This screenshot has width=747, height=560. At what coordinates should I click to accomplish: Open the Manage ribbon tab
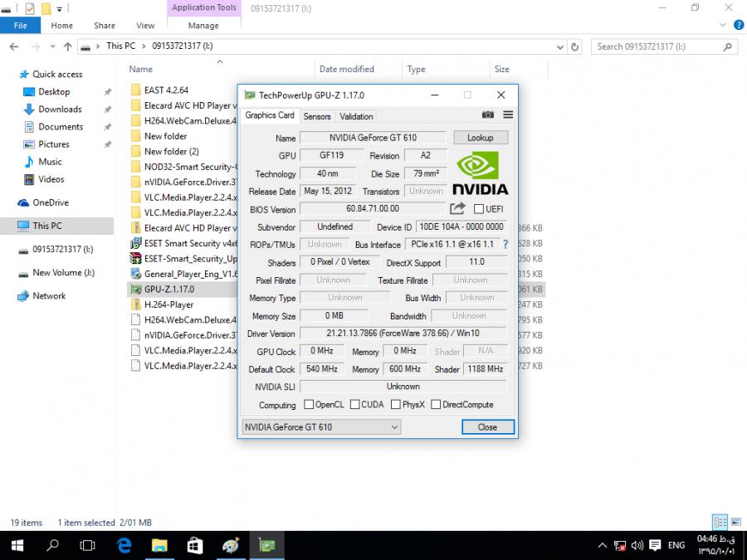click(x=203, y=26)
